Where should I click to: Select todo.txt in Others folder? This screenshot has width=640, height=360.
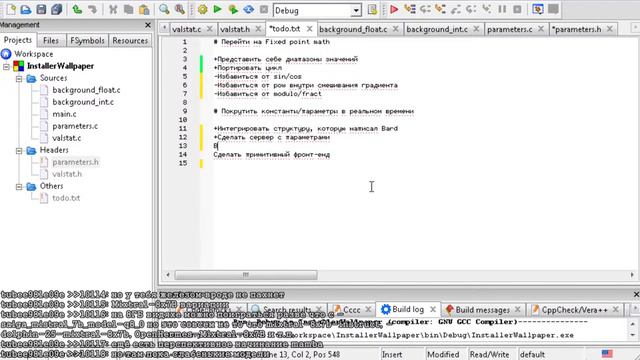66,198
